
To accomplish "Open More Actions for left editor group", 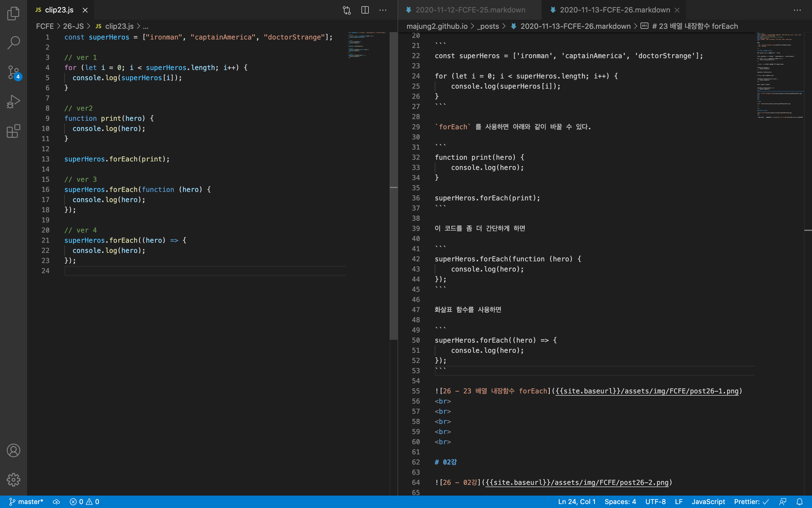I will click(x=383, y=10).
